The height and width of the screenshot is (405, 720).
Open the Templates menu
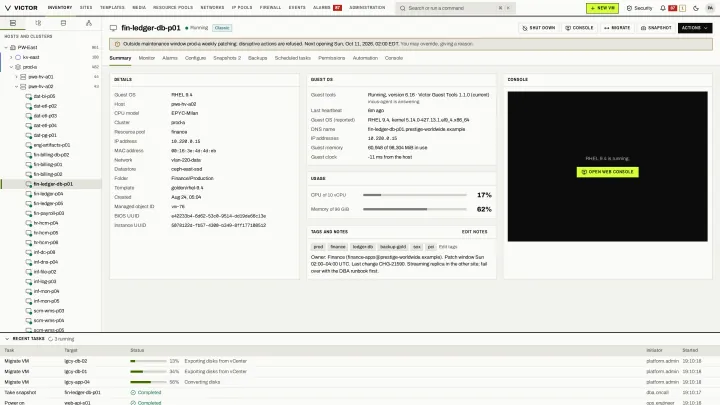point(112,8)
